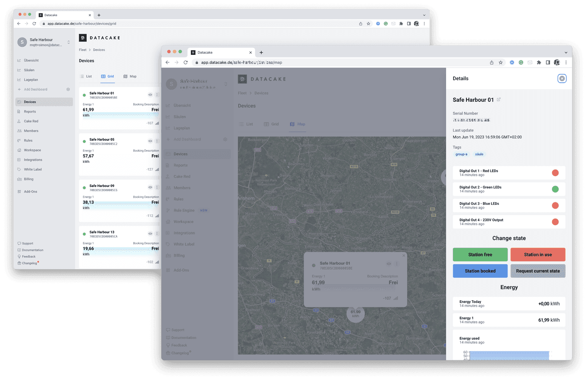
Task: Expand the tab search chevron in the rear window
Action: (424, 15)
